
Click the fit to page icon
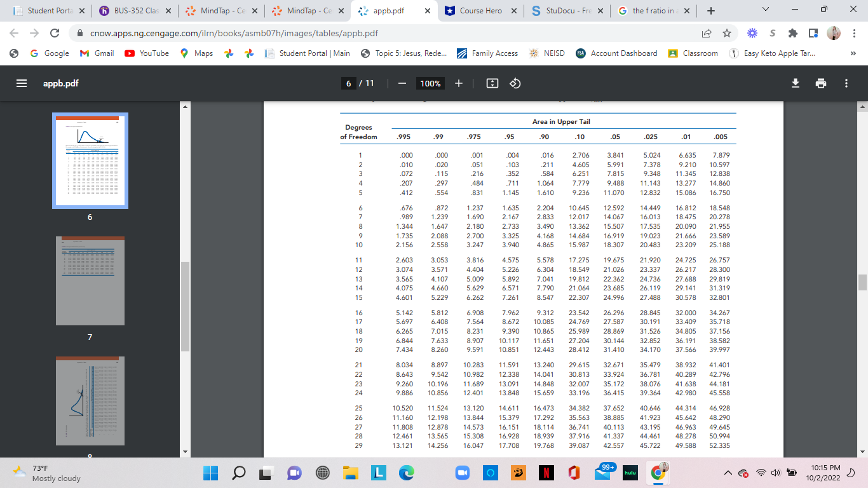492,83
